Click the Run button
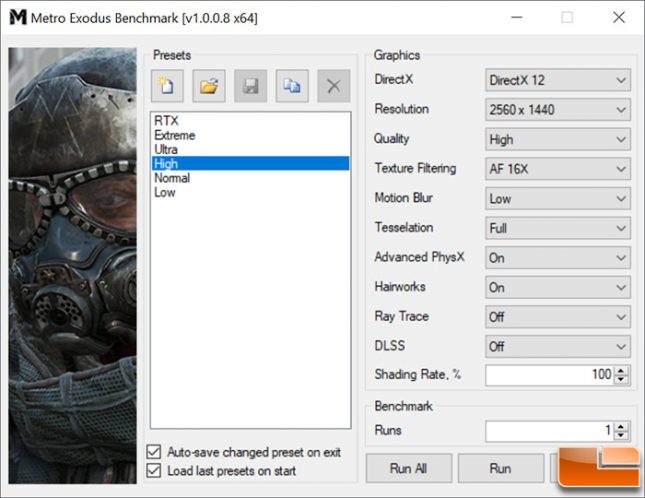Viewport: 645px width, 498px height. [x=501, y=468]
